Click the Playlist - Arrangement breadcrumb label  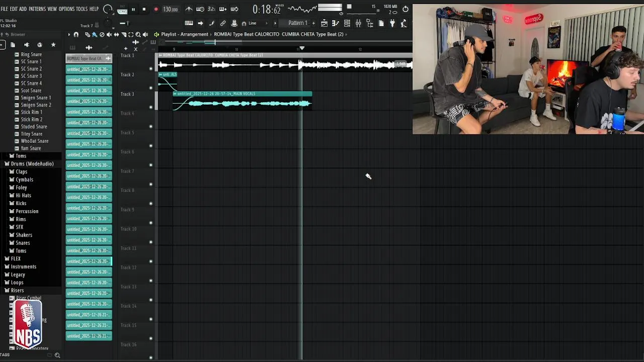point(185,34)
